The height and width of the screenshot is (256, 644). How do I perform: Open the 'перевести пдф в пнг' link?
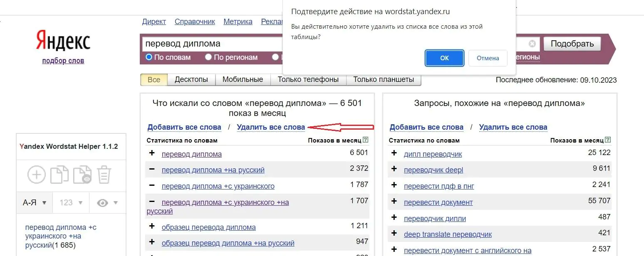pyautogui.click(x=439, y=186)
